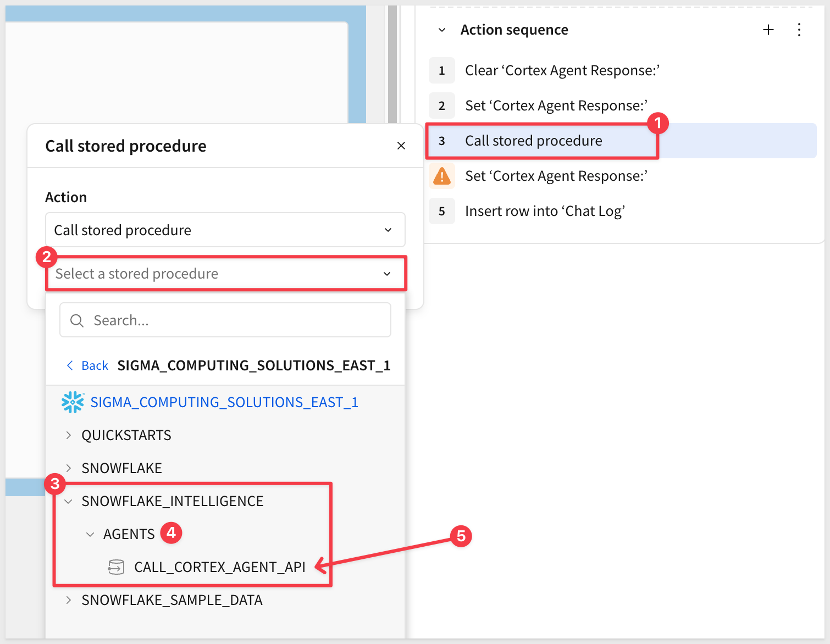
Task: Go Back in the connection browser
Action: 88,365
